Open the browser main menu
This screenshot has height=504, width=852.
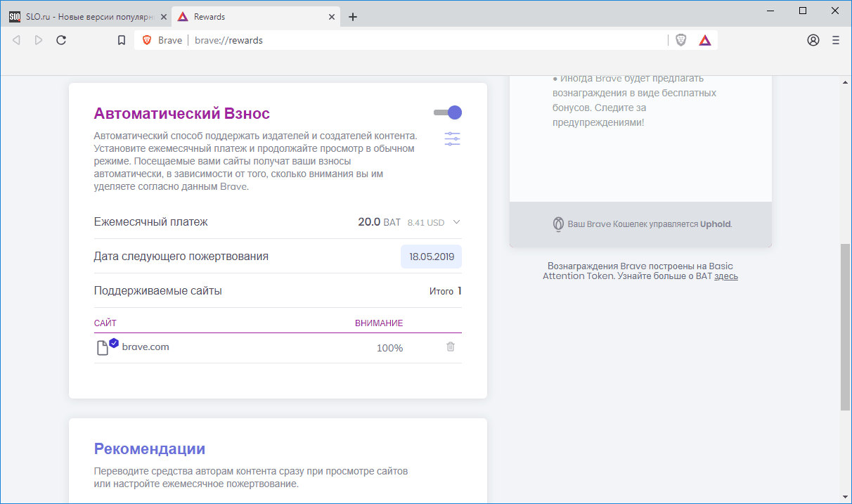[836, 40]
